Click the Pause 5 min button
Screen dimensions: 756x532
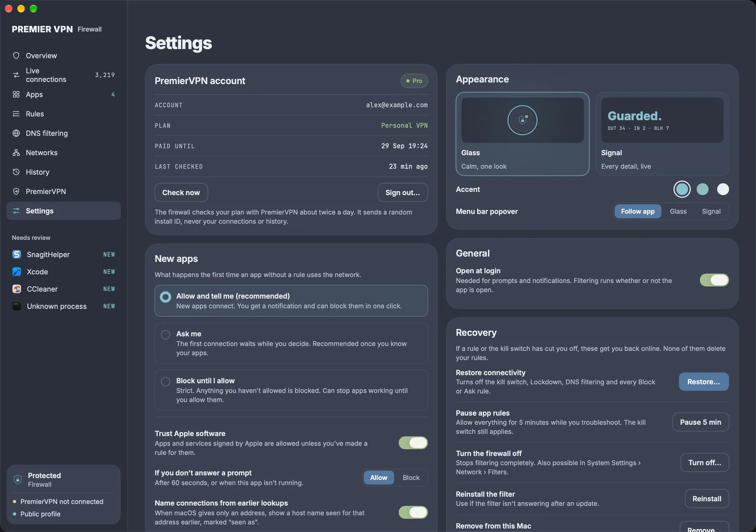(700, 422)
